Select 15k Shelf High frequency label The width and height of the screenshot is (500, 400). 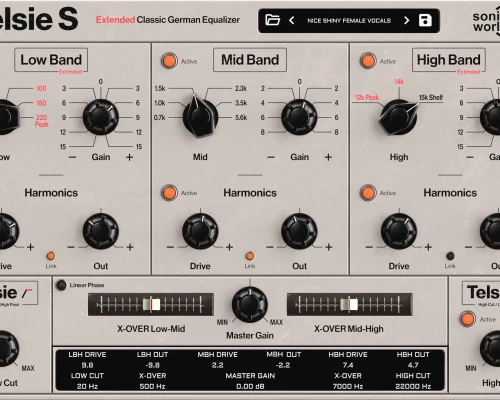(x=431, y=97)
